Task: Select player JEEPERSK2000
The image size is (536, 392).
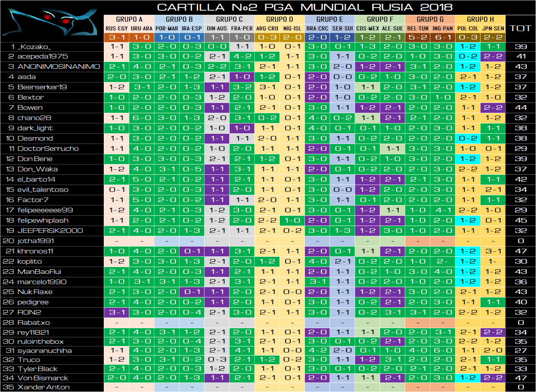Action: pyautogui.click(x=50, y=231)
